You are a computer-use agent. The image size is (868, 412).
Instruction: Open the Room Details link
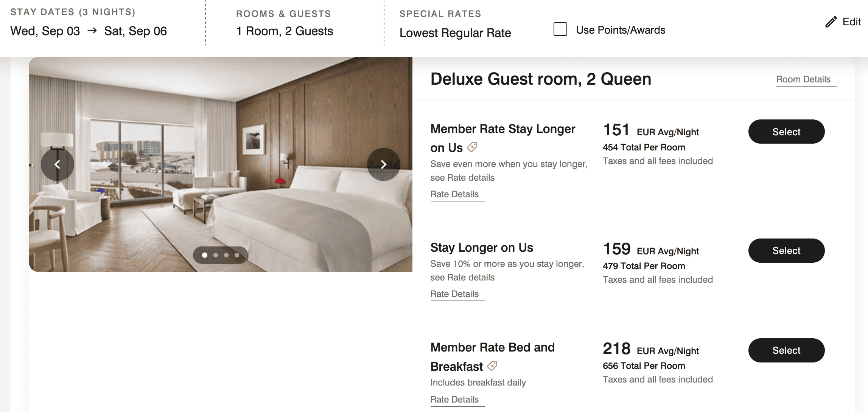point(803,79)
